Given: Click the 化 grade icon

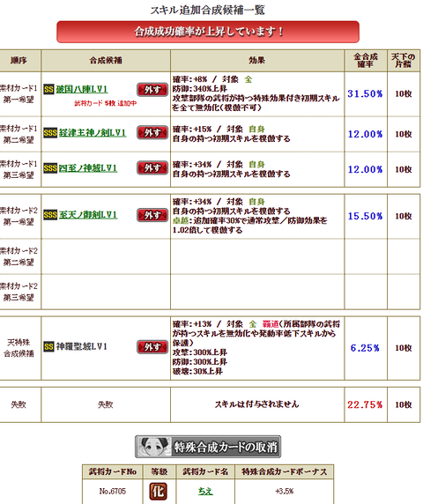Looking at the screenshot, I should (158, 492).
